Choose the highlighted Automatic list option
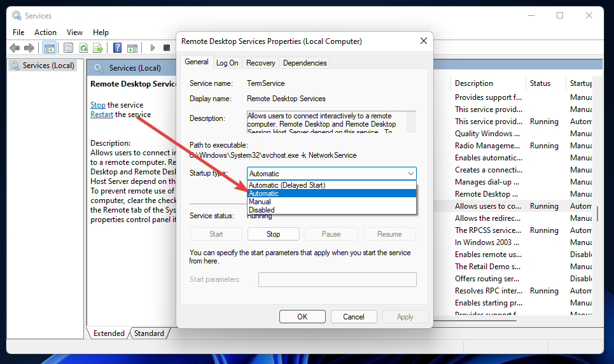Viewport: 614px width, 364px height. pos(331,193)
